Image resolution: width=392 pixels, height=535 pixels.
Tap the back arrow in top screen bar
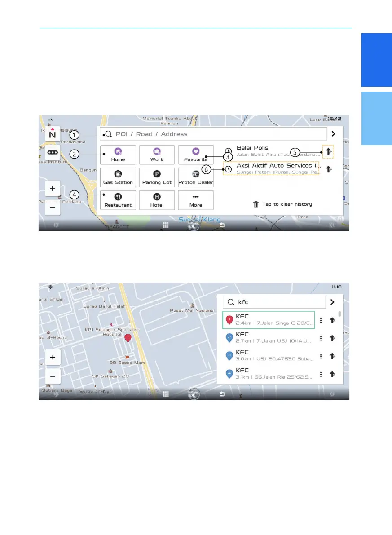point(222,225)
